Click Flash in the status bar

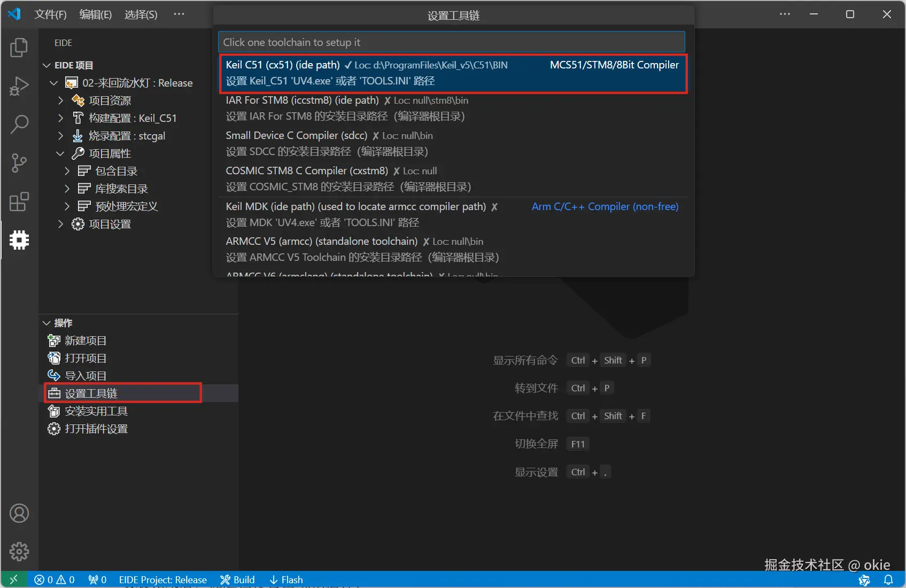click(x=286, y=579)
